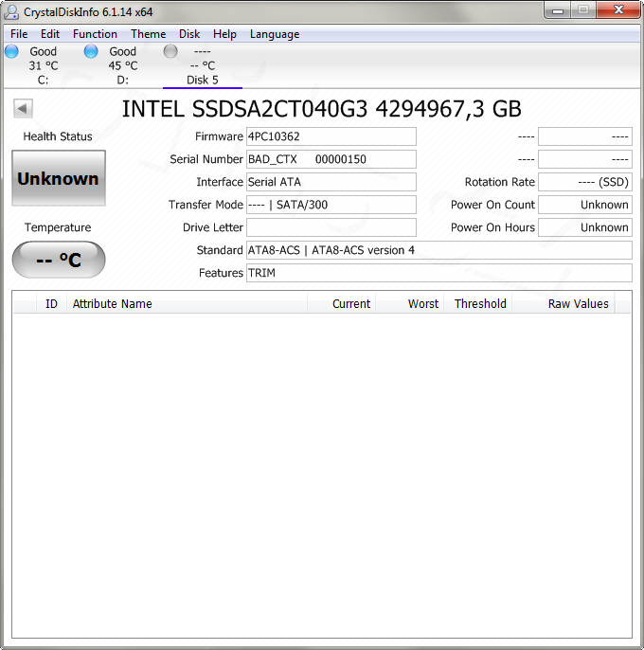Click the ID column header

coord(51,304)
